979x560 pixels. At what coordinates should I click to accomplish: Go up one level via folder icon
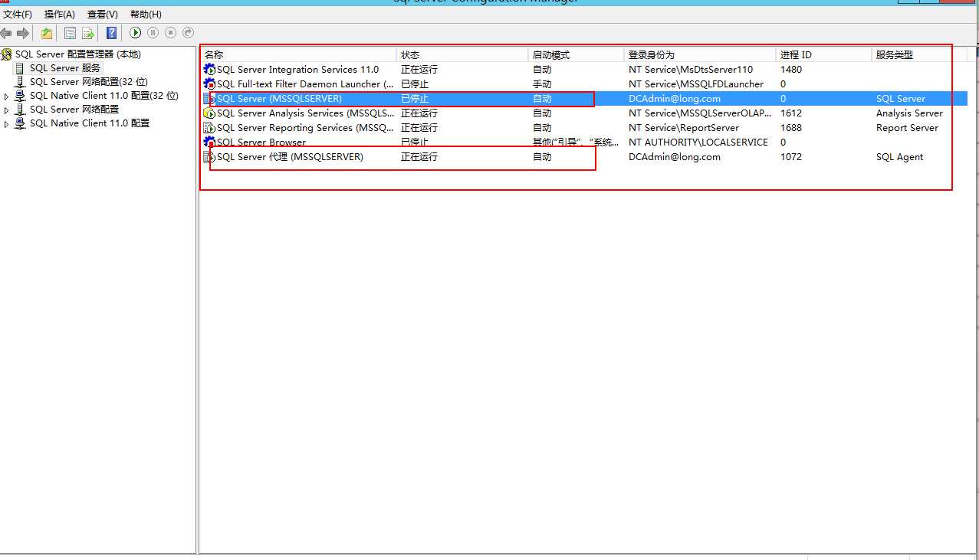tap(47, 33)
